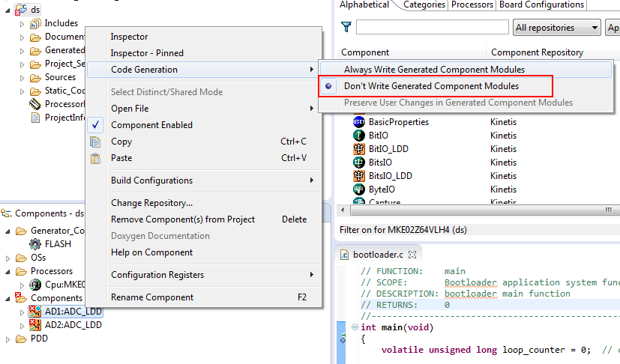Expand the Includes folder
This screenshot has width=620, height=364.
point(22,24)
